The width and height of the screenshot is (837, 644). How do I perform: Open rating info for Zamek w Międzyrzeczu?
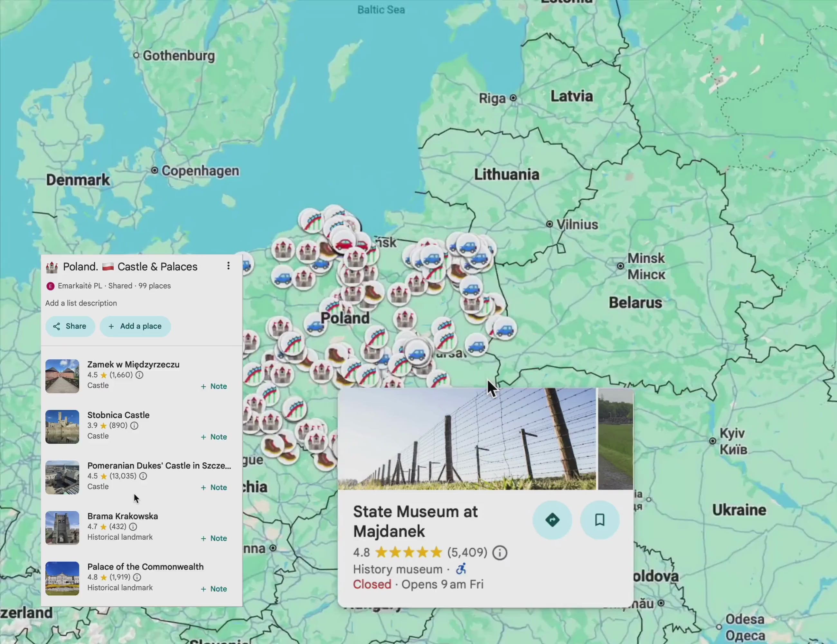coord(139,375)
